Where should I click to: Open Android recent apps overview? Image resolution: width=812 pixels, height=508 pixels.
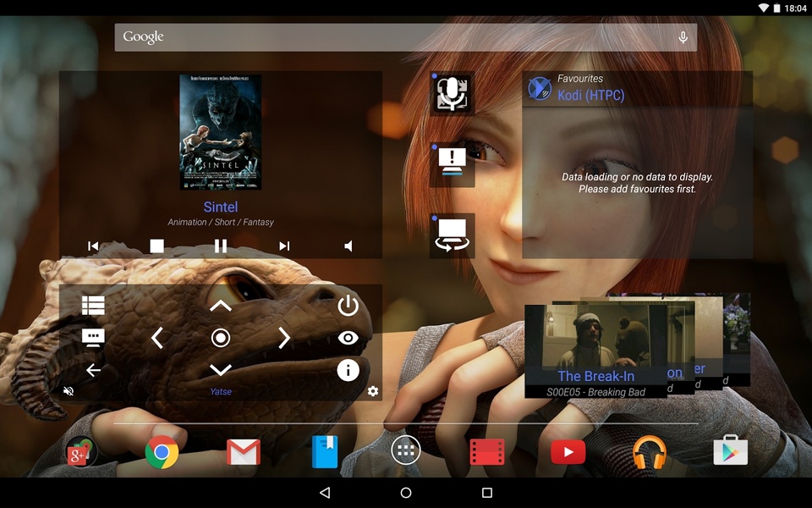[x=487, y=493]
